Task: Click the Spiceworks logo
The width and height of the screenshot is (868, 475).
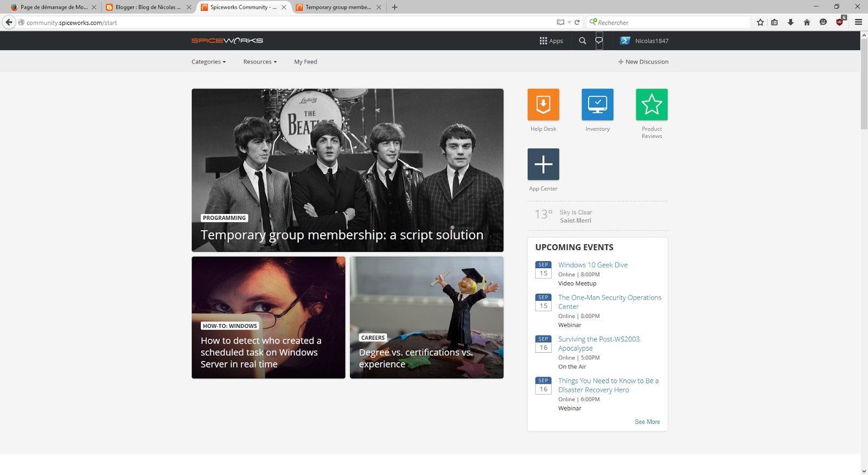Action: (x=227, y=41)
